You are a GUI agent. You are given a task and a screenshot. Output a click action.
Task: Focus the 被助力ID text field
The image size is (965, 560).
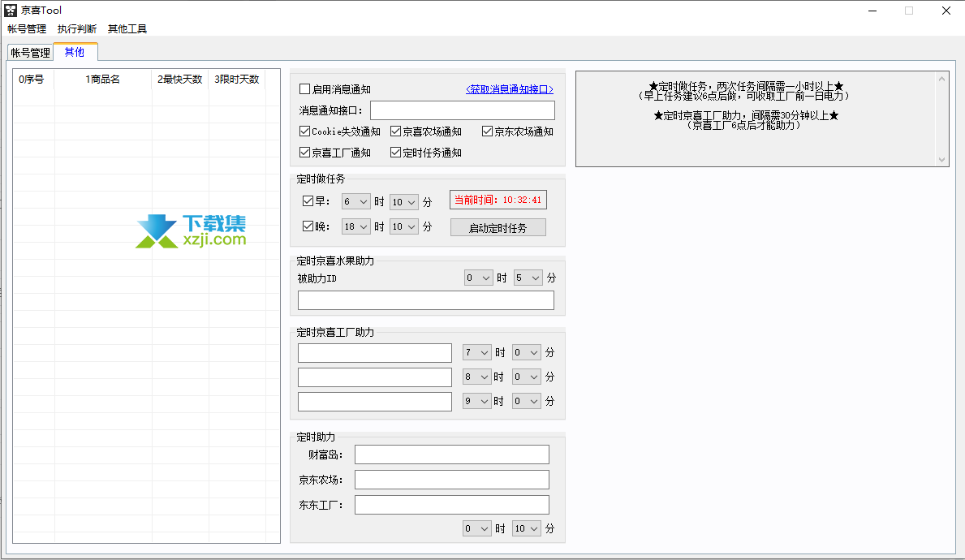tap(426, 300)
